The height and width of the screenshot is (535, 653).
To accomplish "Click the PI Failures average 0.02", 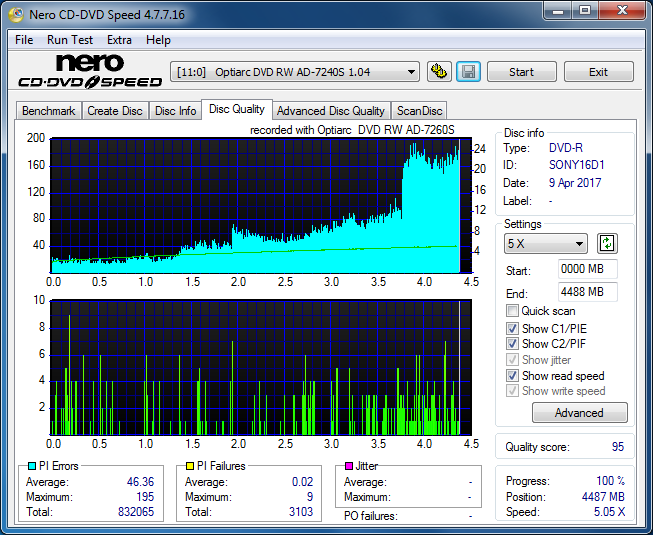I will [302, 482].
